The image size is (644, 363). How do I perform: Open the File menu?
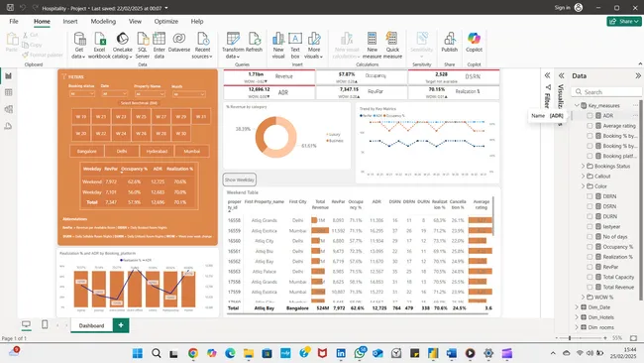tap(14, 22)
